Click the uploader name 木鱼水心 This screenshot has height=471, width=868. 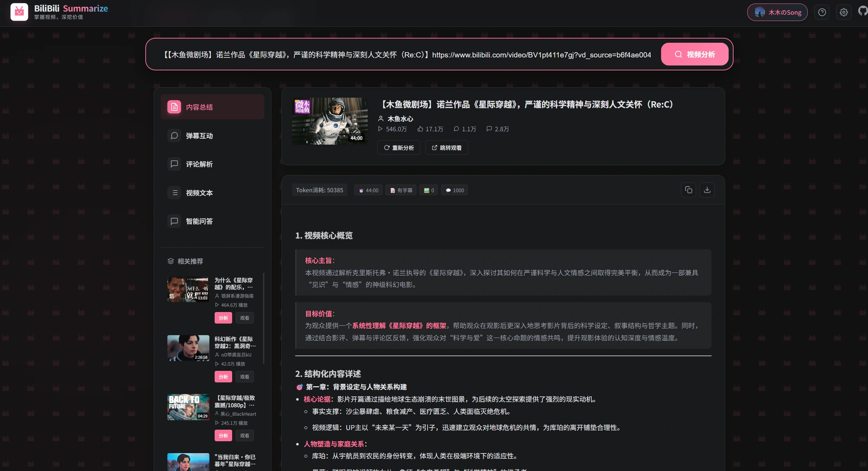pyautogui.click(x=400, y=119)
